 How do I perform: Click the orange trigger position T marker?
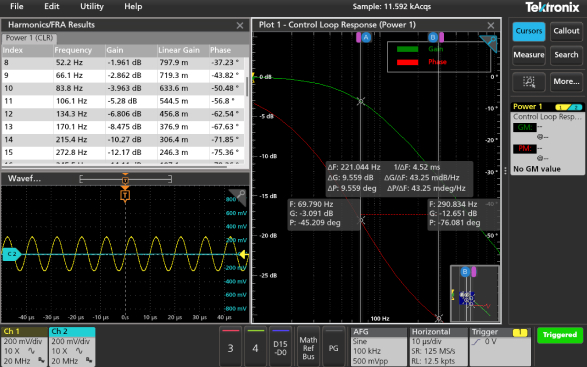(125, 195)
